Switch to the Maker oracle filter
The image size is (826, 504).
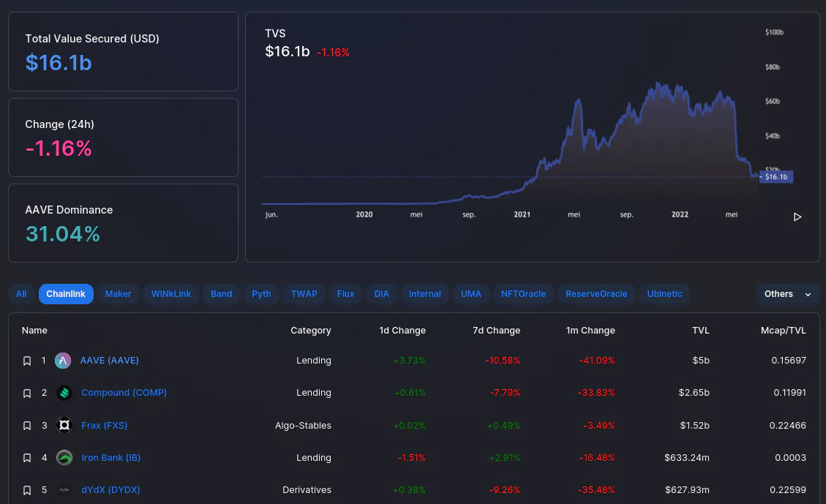(118, 294)
